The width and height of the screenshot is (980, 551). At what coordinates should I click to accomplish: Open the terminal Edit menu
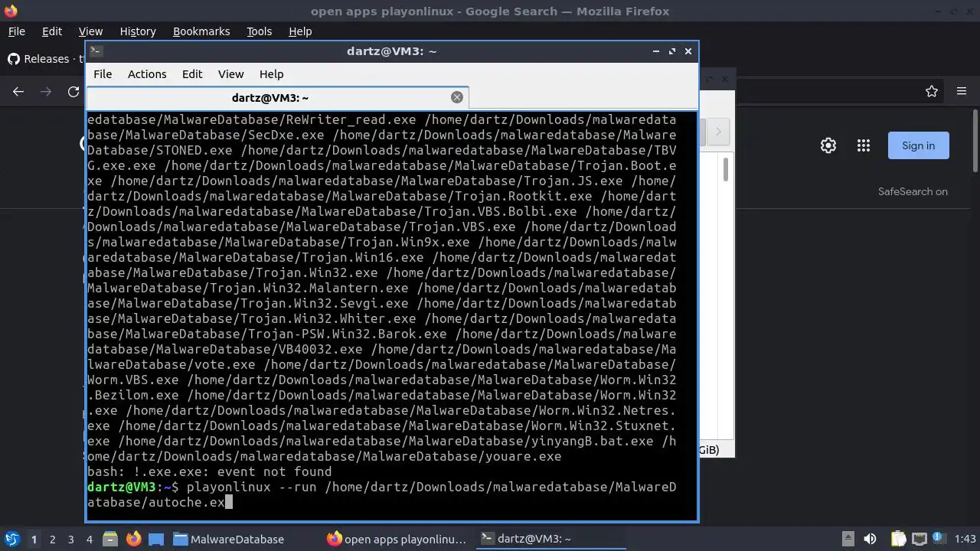pyautogui.click(x=192, y=74)
